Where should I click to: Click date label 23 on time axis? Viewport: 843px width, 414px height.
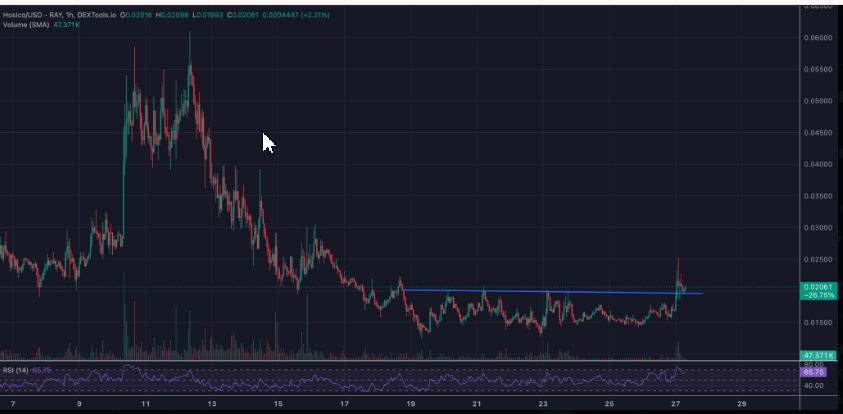click(543, 404)
